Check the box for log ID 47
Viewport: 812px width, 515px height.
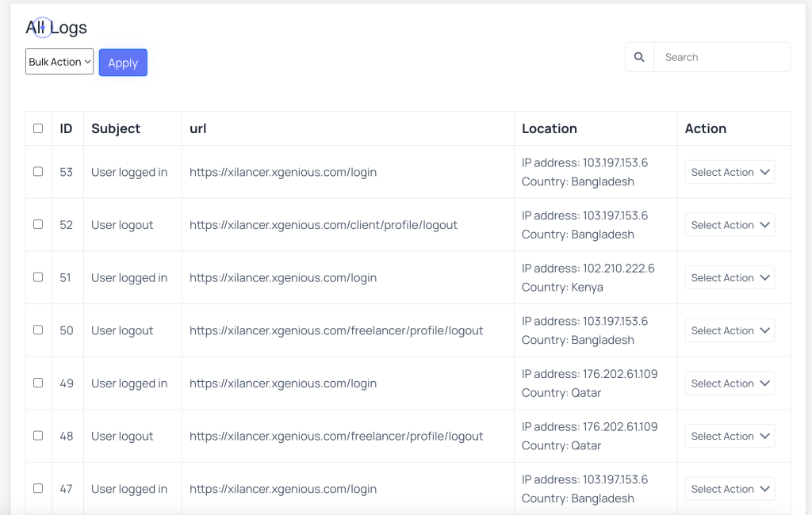pos(38,488)
